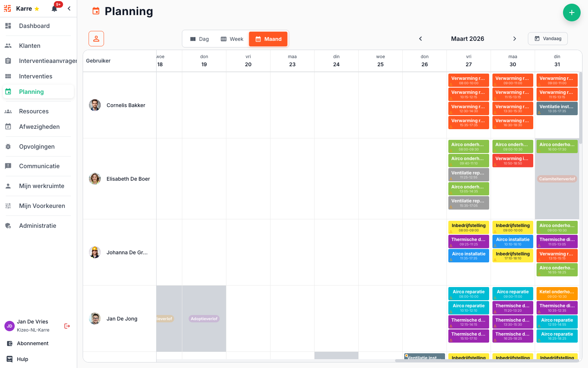Collapse the sidebar with the top chevron
588x368 pixels.
[69, 8]
